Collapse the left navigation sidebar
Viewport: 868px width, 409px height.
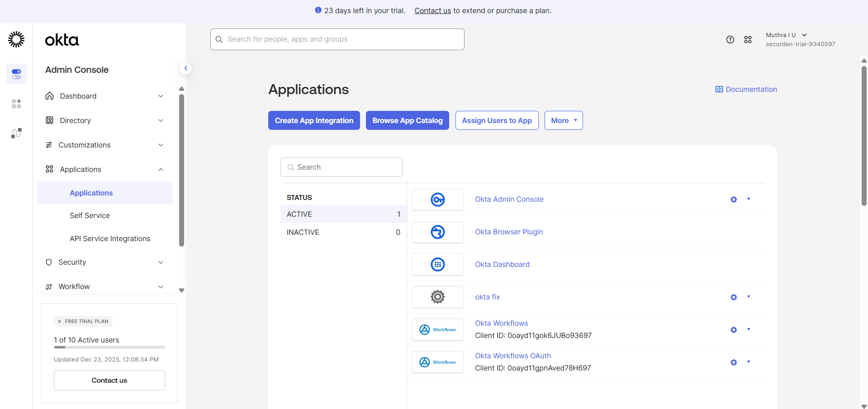coord(186,68)
